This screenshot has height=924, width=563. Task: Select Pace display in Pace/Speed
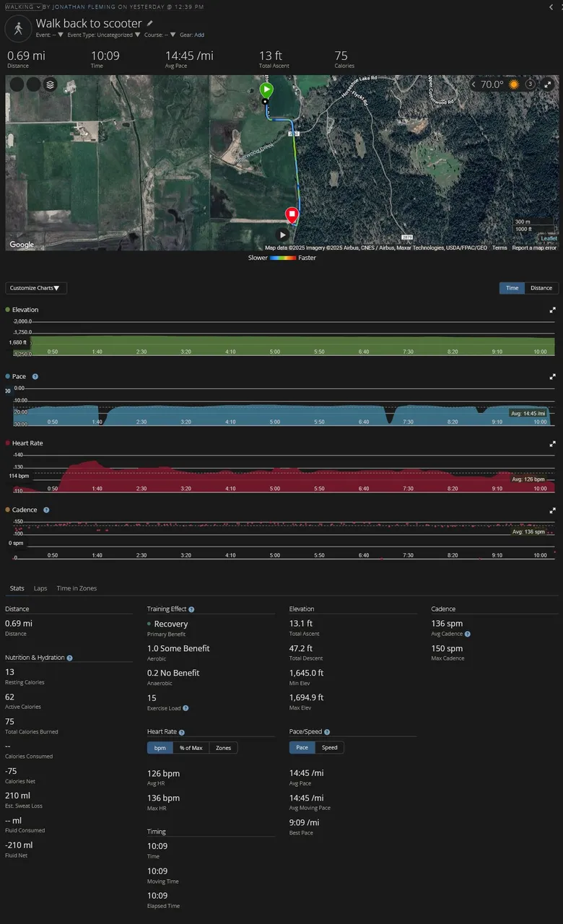tap(302, 748)
